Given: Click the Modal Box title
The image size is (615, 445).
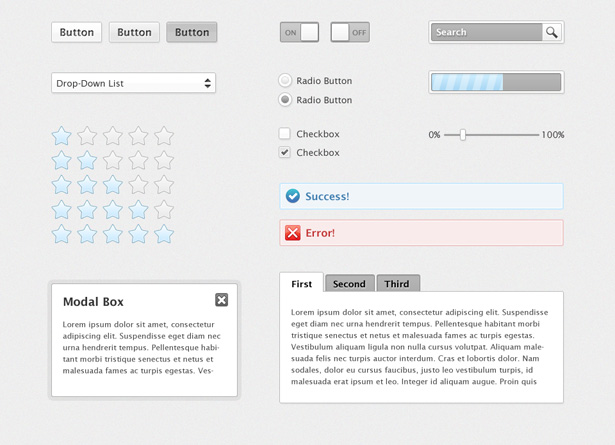Looking at the screenshot, I should tap(93, 302).
